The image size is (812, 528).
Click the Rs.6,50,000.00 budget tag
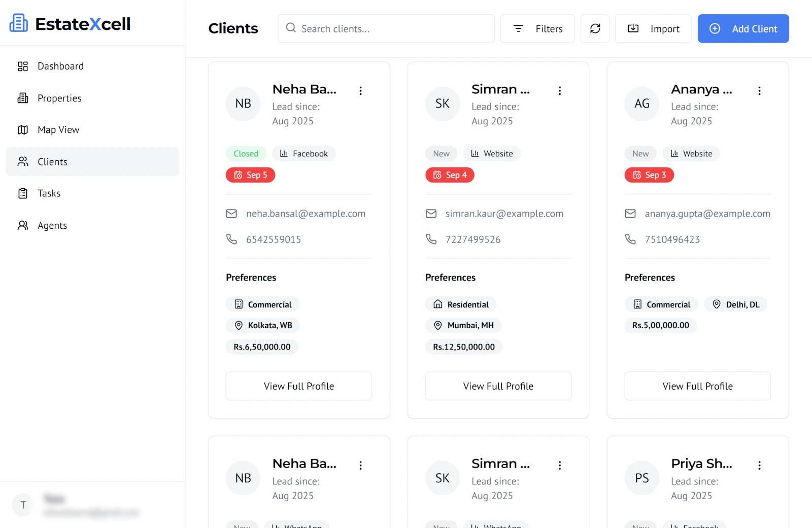tap(262, 347)
